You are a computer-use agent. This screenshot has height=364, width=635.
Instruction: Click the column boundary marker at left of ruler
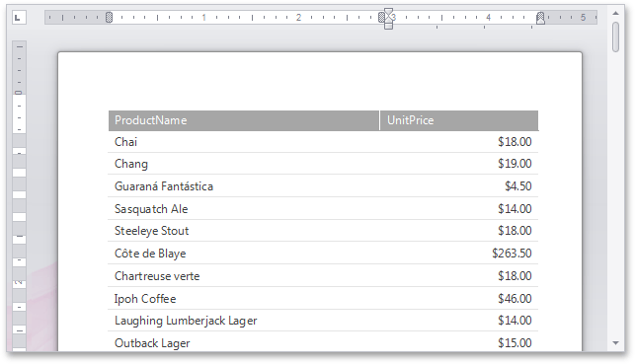coord(109,18)
